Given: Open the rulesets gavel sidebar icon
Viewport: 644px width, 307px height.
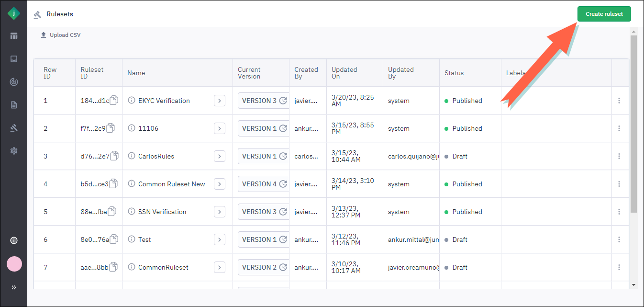Looking at the screenshot, I should point(14,128).
